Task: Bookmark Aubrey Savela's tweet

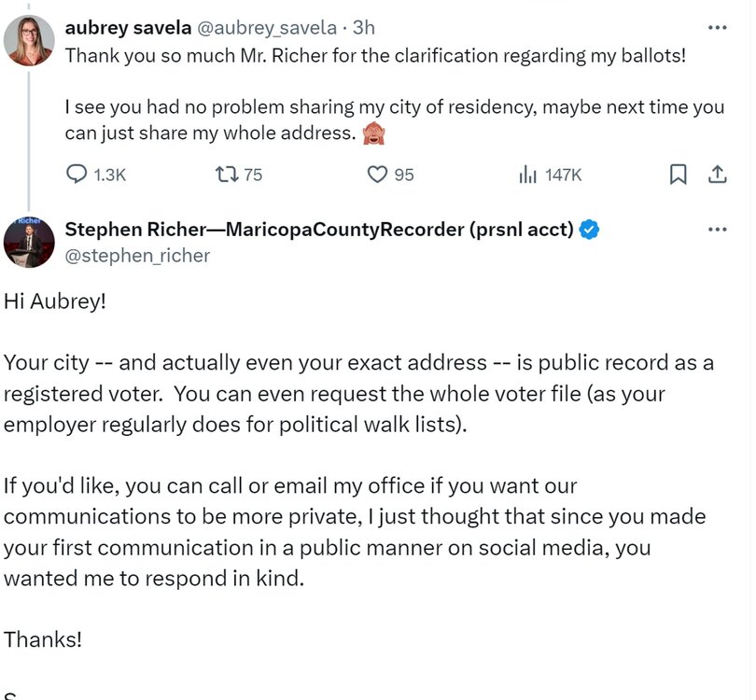Action: (x=679, y=175)
